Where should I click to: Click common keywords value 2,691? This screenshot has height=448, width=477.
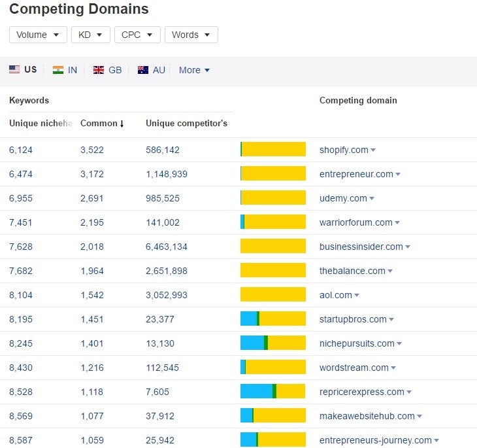click(x=92, y=198)
